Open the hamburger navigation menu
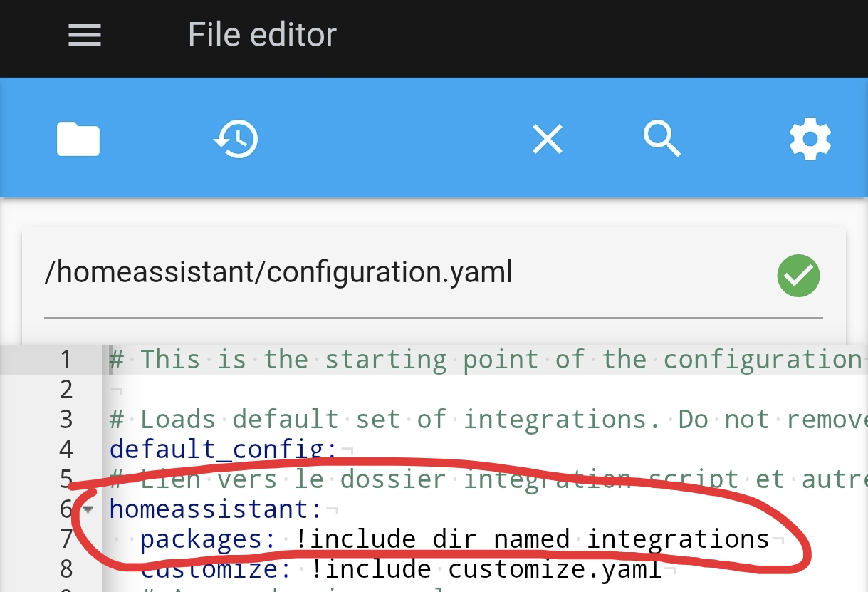The width and height of the screenshot is (868, 592). pos(85,35)
